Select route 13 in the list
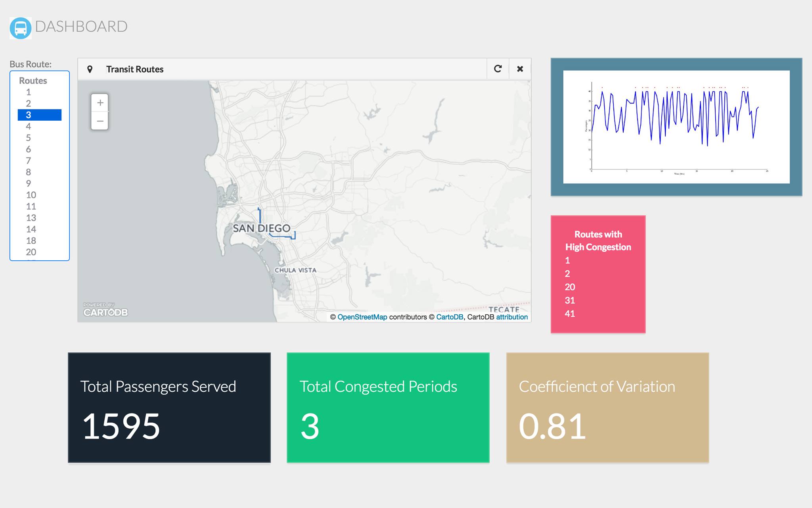812x508 pixels. (31, 218)
